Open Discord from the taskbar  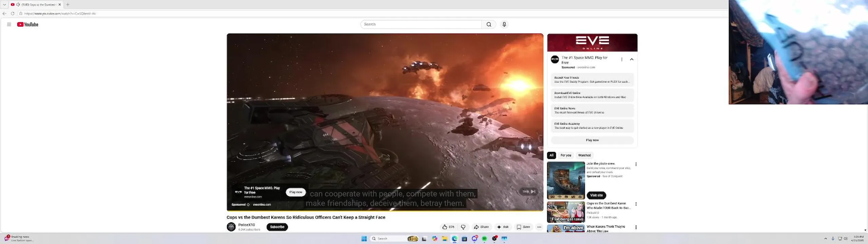[x=475, y=239]
